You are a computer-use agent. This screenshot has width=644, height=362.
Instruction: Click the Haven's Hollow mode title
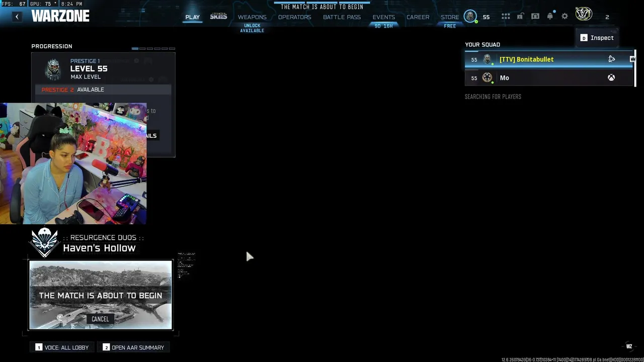pos(99,248)
